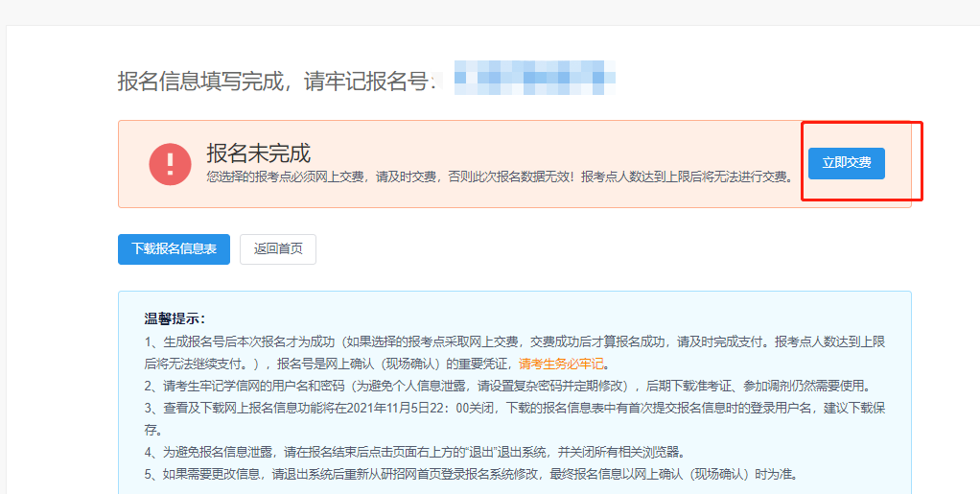This screenshot has width=980, height=494.
Task: Download the form via 下载报名信息表
Action: click(174, 249)
